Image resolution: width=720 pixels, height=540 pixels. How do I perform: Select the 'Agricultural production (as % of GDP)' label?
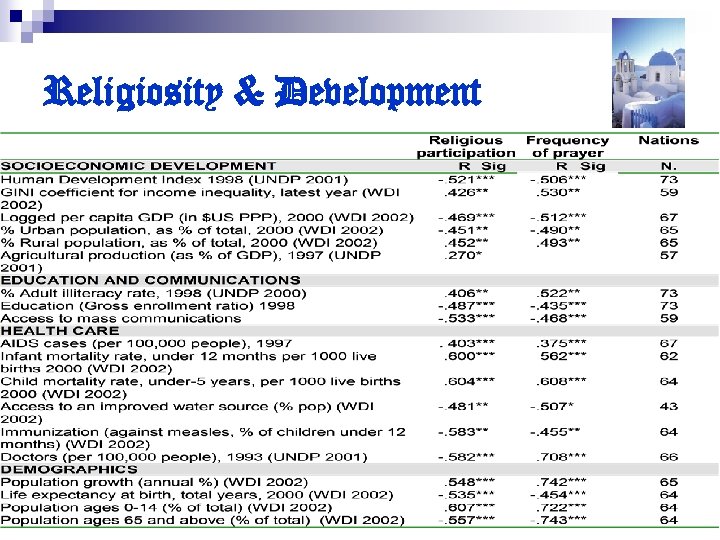pyautogui.click(x=191, y=261)
